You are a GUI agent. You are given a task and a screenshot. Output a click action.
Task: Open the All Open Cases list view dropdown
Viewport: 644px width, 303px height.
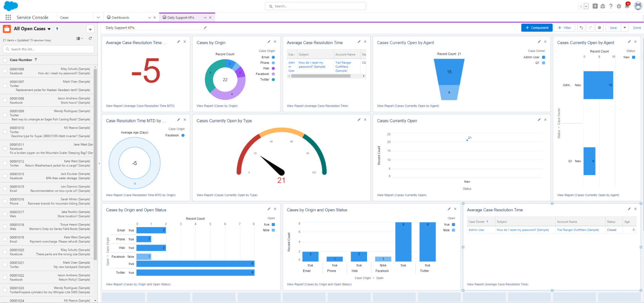coord(49,28)
